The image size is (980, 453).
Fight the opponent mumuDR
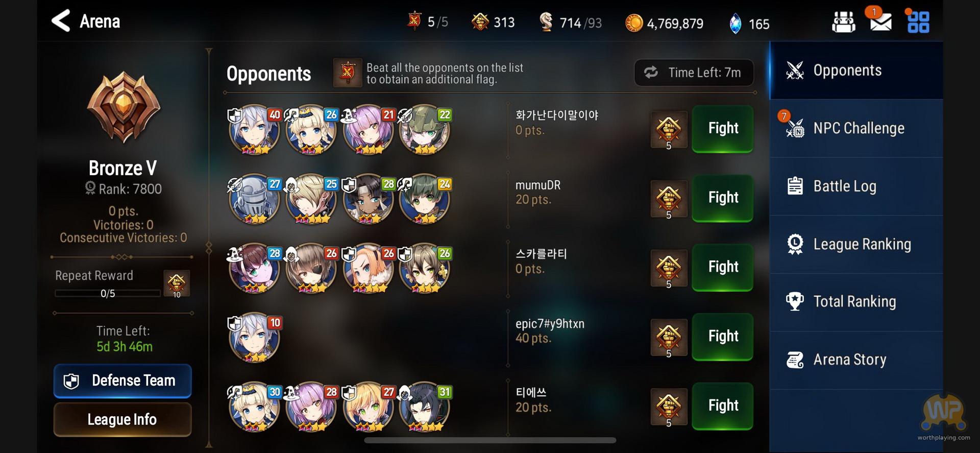(x=722, y=198)
